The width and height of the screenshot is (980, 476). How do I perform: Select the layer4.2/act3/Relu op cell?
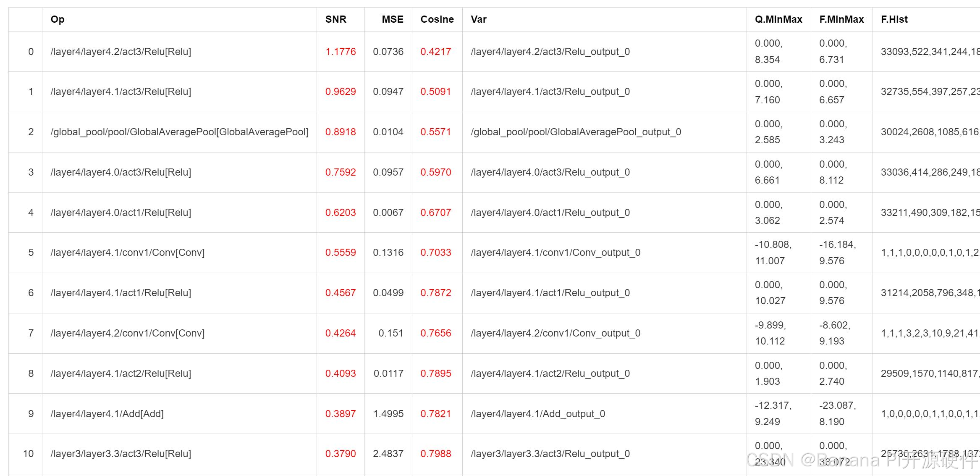pos(121,52)
